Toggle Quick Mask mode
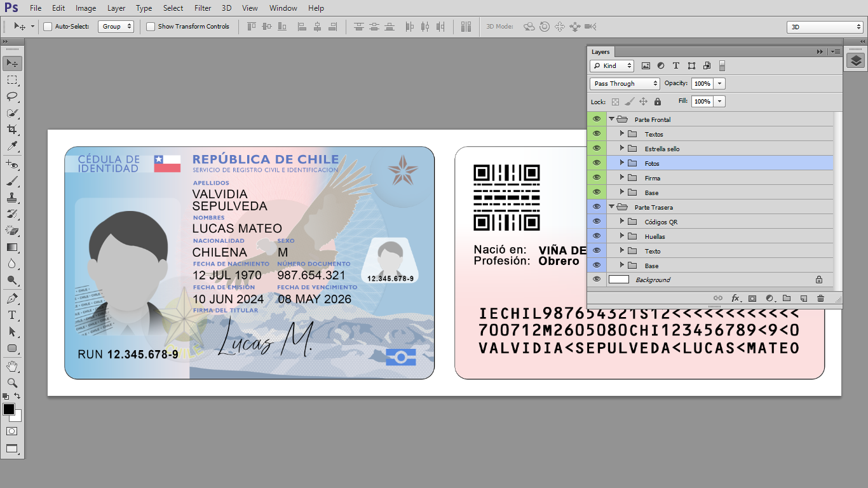Viewport: 868px width, 488px height. [12, 431]
